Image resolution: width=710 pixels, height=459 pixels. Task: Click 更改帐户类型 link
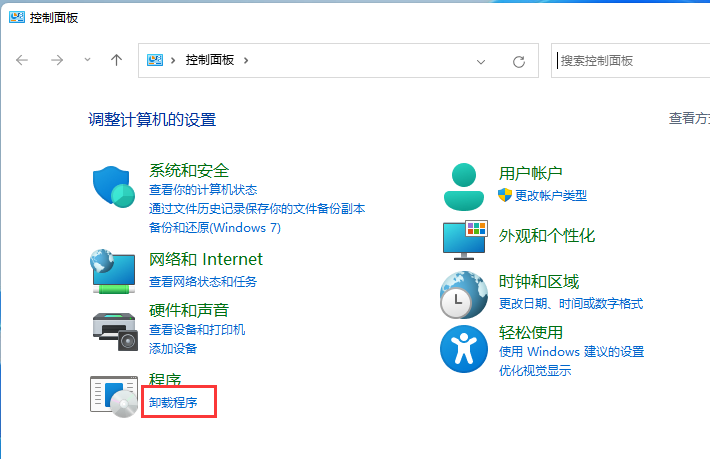click(x=551, y=196)
